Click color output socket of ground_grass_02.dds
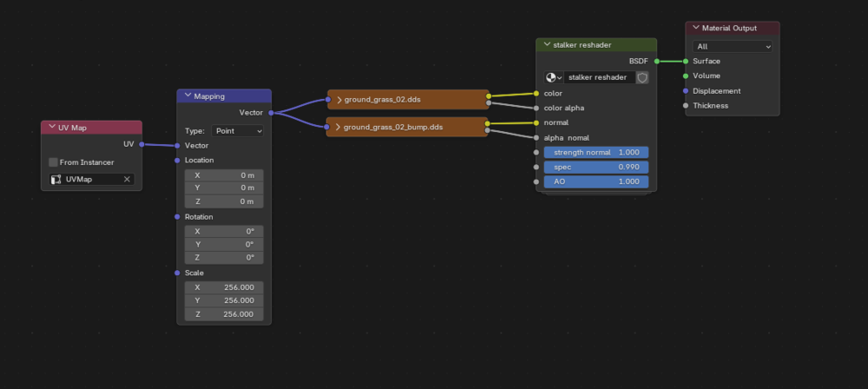This screenshot has height=389, width=868. click(488, 96)
